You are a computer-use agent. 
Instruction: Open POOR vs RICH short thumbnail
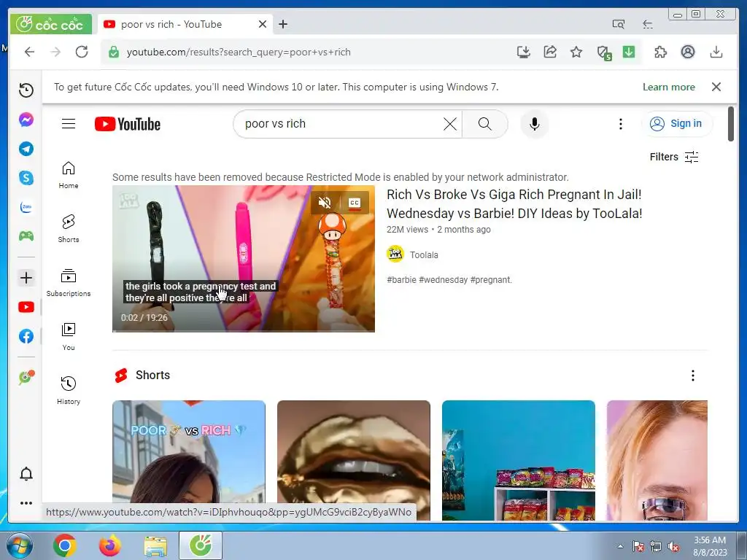pos(189,461)
